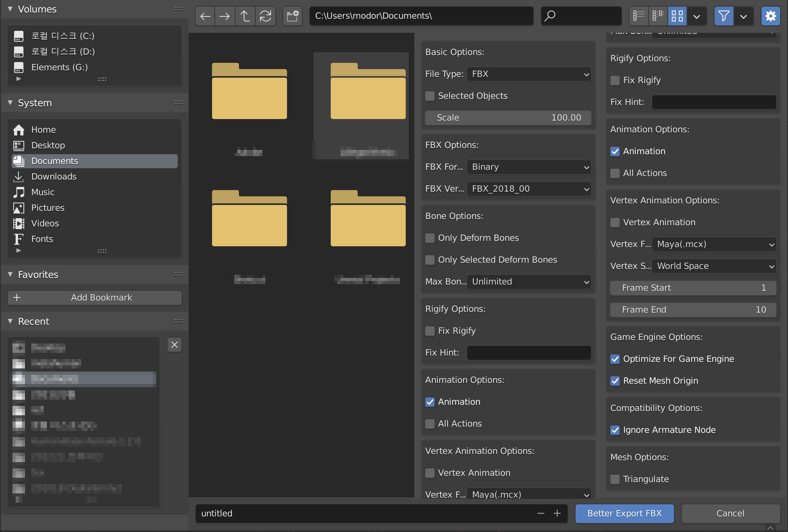This screenshot has height=532, width=788.
Task: Create a new directory
Action: pyautogui.click(x=292, y=16)
